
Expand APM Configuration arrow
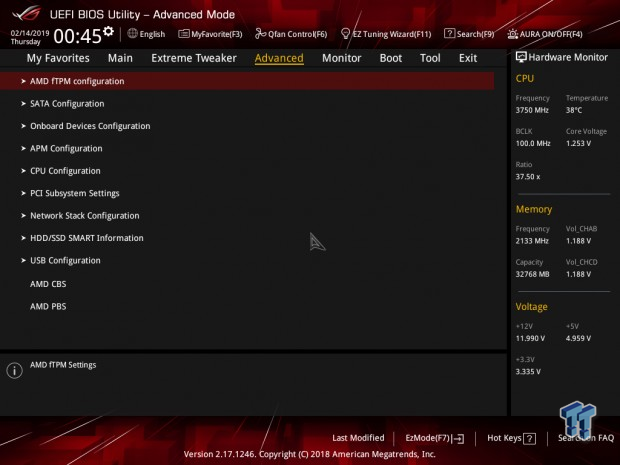[23, 149]
